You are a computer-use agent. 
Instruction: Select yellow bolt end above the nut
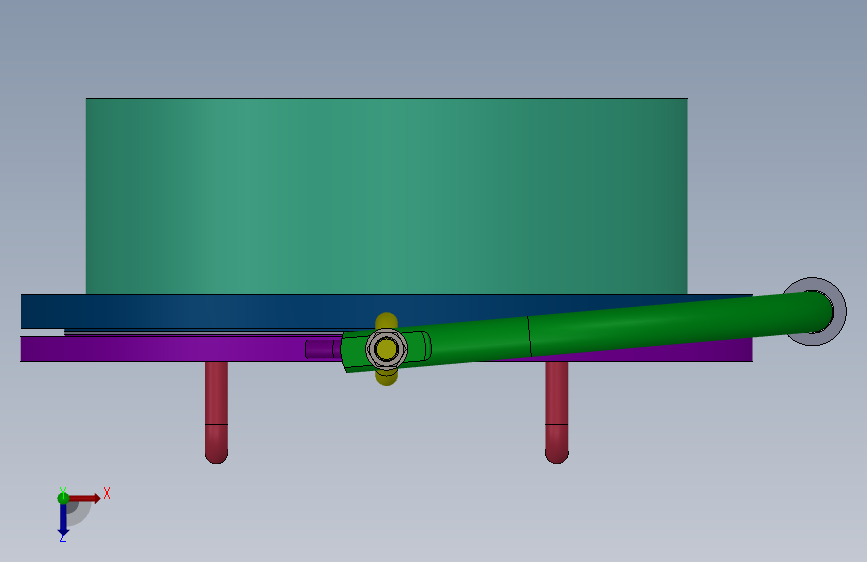pyautogui.click(x=387, y=321)
